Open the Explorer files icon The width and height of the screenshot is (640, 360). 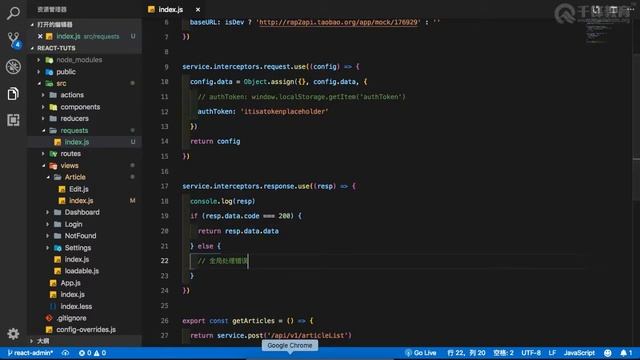pyautogui.click(x=13, y=93)
